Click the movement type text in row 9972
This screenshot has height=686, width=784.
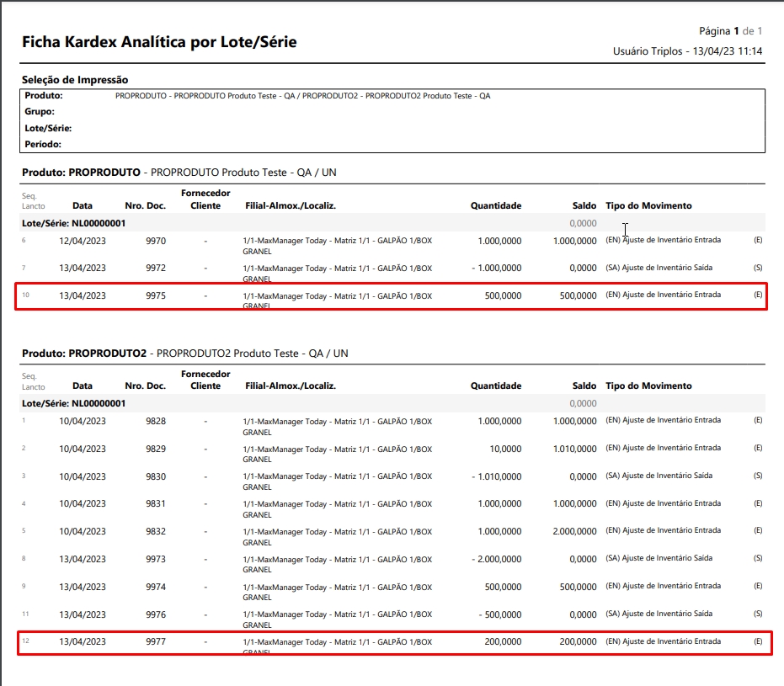tap(659, 268)
